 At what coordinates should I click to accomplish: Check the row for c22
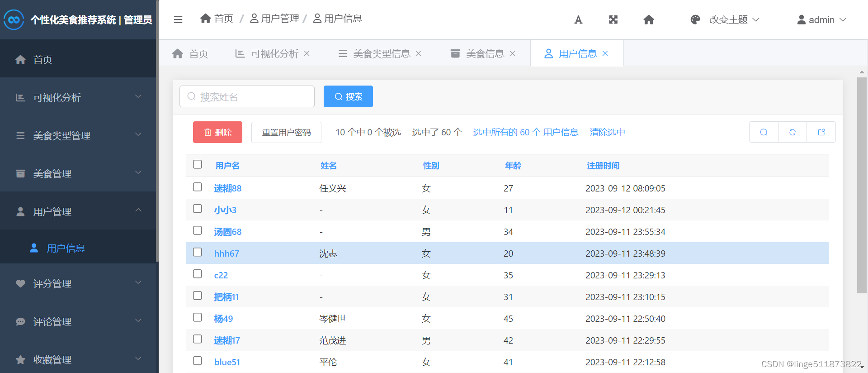pyautogui.click(x=198, y=274)
